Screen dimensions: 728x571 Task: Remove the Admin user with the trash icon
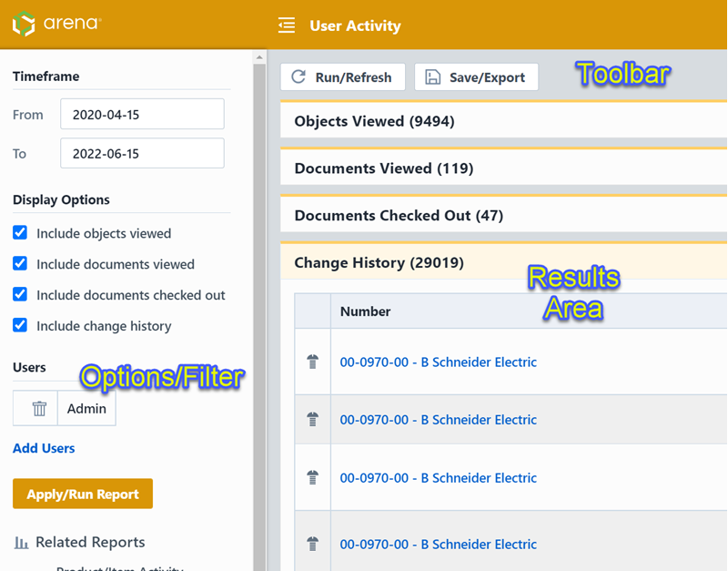point(39,408)
